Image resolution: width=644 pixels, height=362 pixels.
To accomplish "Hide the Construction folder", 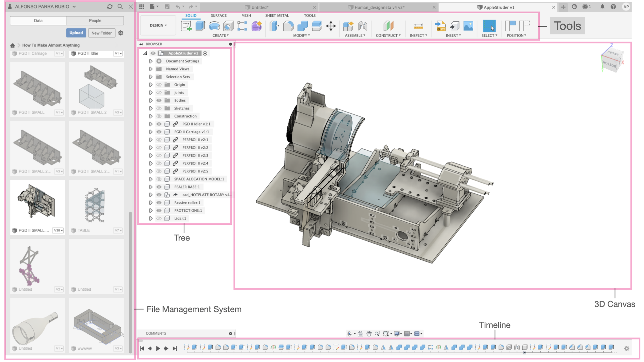I will pos(159,116).
